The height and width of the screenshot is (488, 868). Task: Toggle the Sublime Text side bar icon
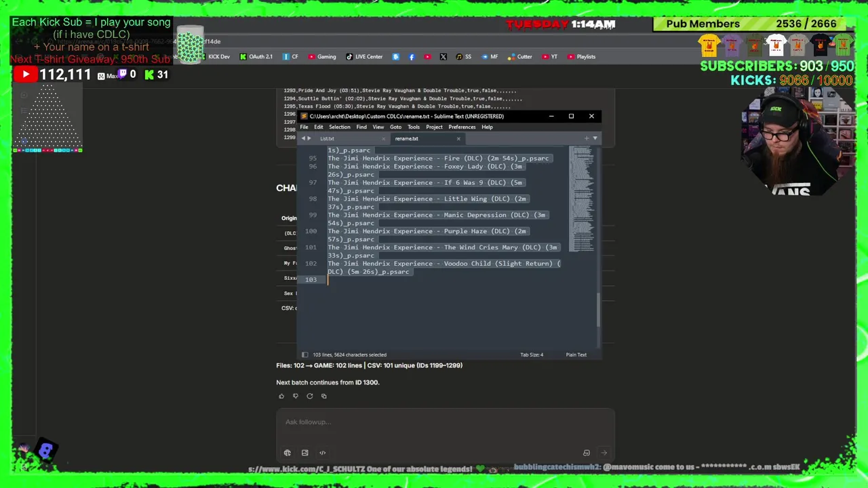point(304,354)
